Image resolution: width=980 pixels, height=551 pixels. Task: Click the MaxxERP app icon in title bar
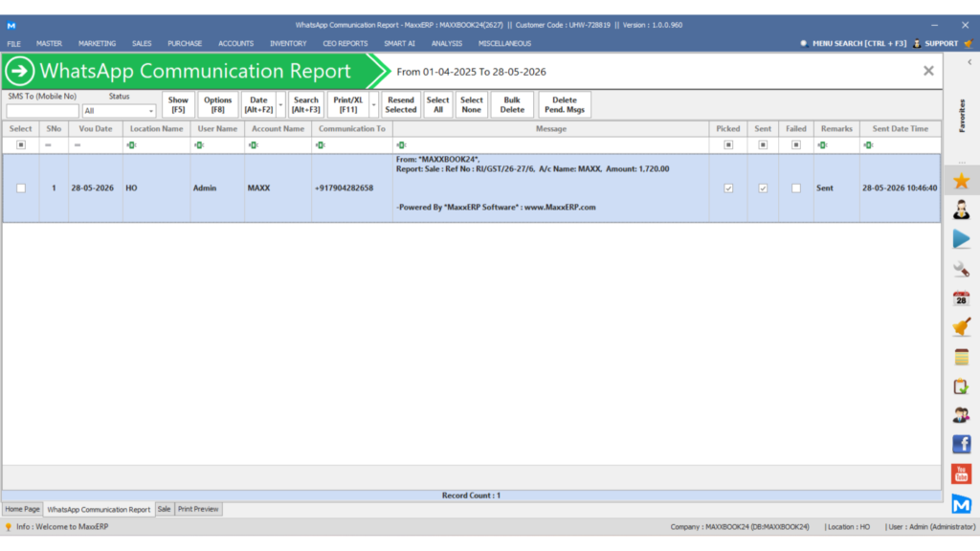(11, 26)
